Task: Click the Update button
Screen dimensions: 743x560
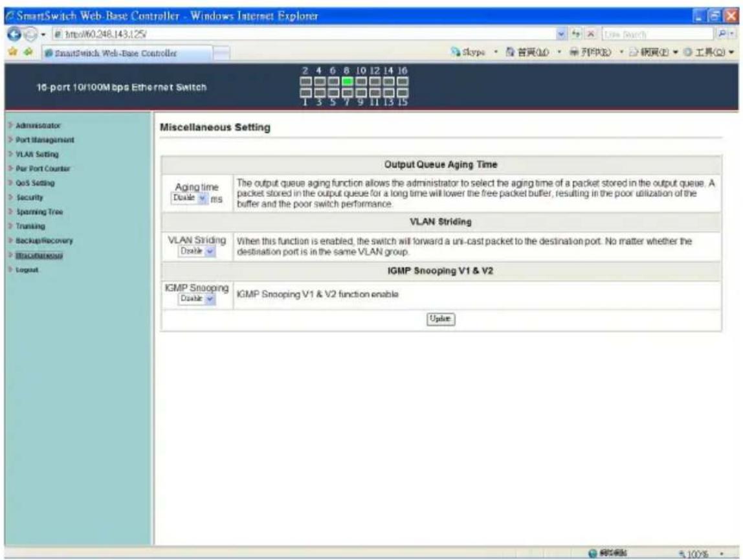Action: click(441, 319)
